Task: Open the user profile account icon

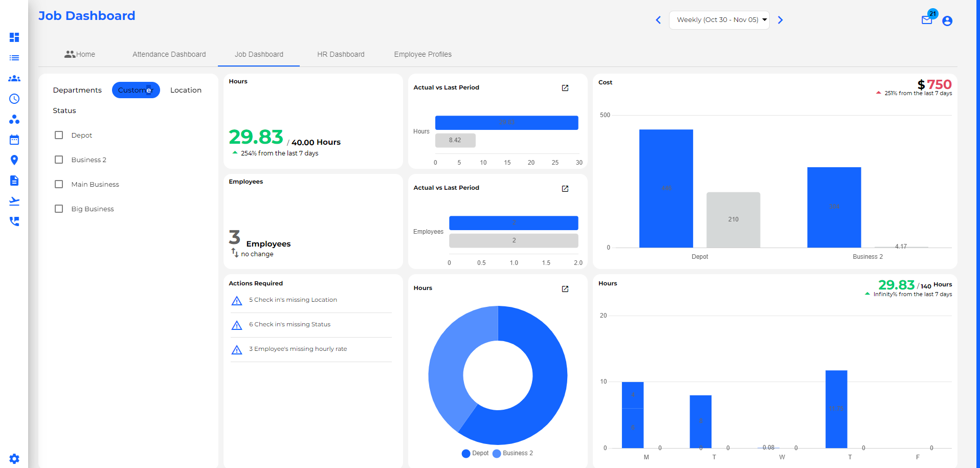Action: click(947, 21)
